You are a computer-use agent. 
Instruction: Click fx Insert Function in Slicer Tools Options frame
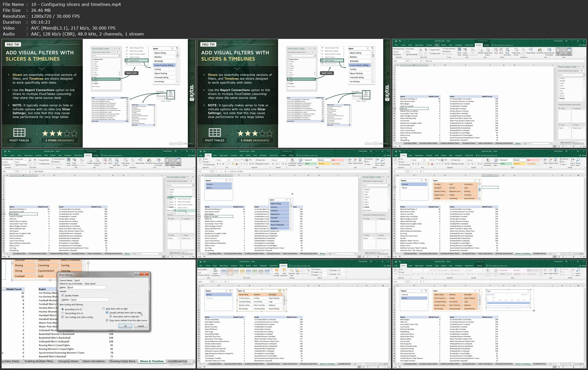pos(226,282)
